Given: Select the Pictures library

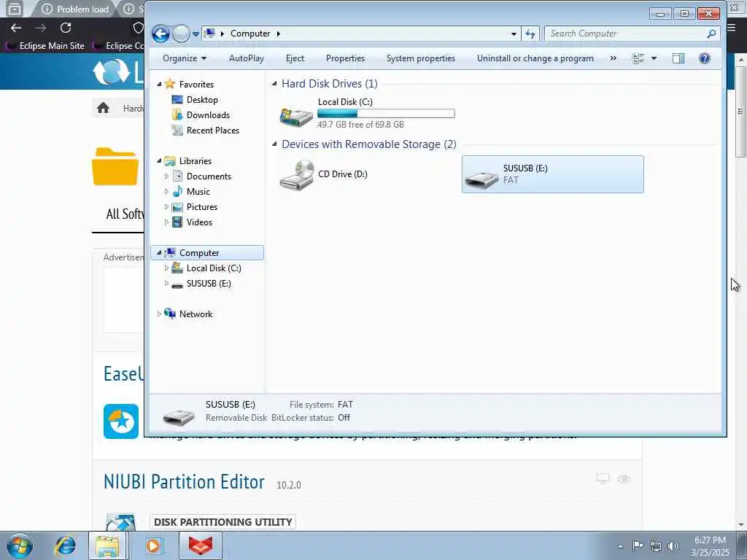Looking at the screenshot, I should [x=202, y=206].
